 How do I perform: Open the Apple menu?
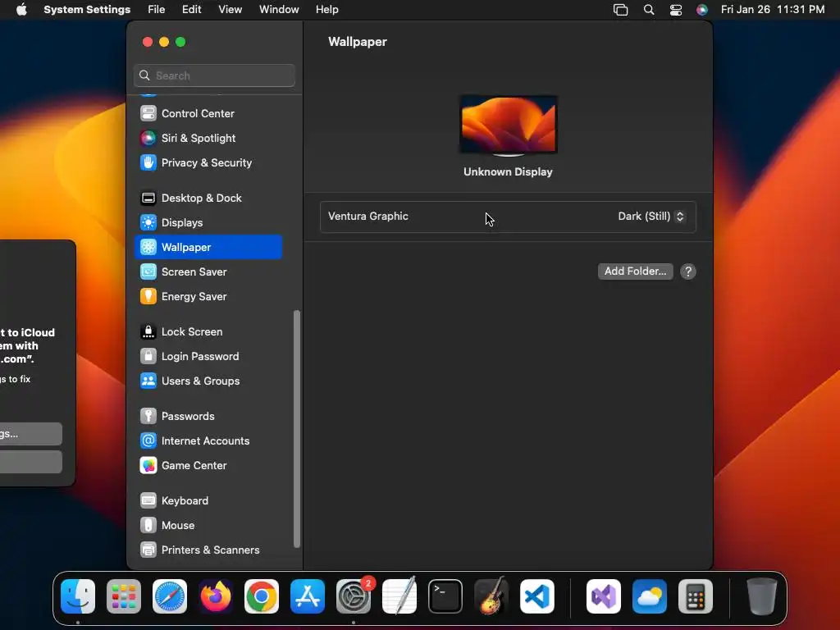(21, 10)
